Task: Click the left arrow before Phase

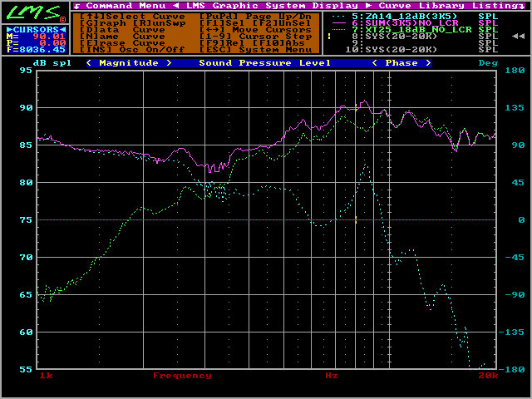Action: [375, 63]
